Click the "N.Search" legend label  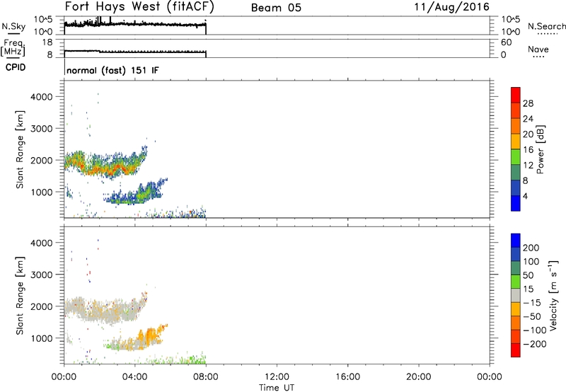(x=546, y=26)
